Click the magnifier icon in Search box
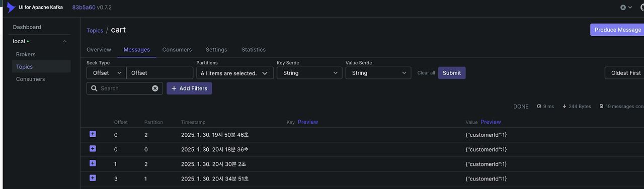This screenshot has width=644, height=189. click(94, 88)
